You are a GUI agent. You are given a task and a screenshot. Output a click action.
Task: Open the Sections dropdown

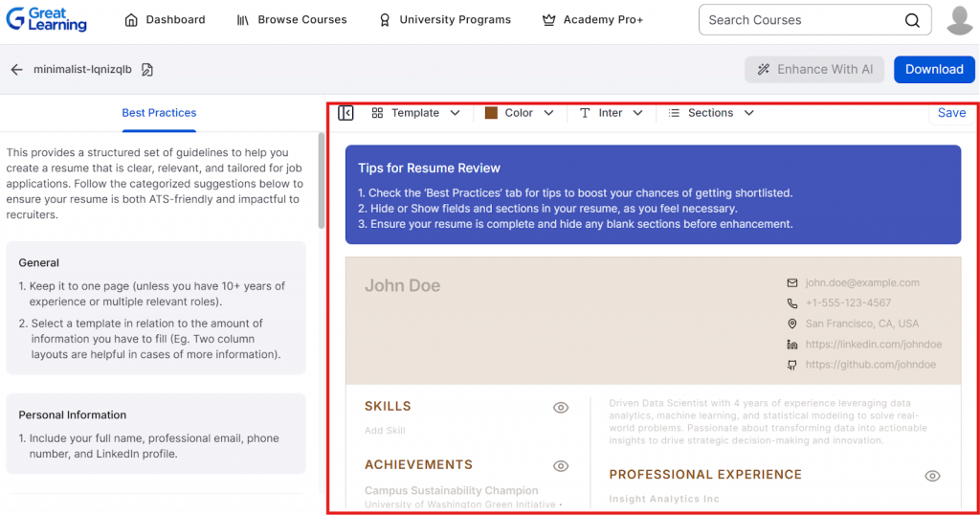711,113
